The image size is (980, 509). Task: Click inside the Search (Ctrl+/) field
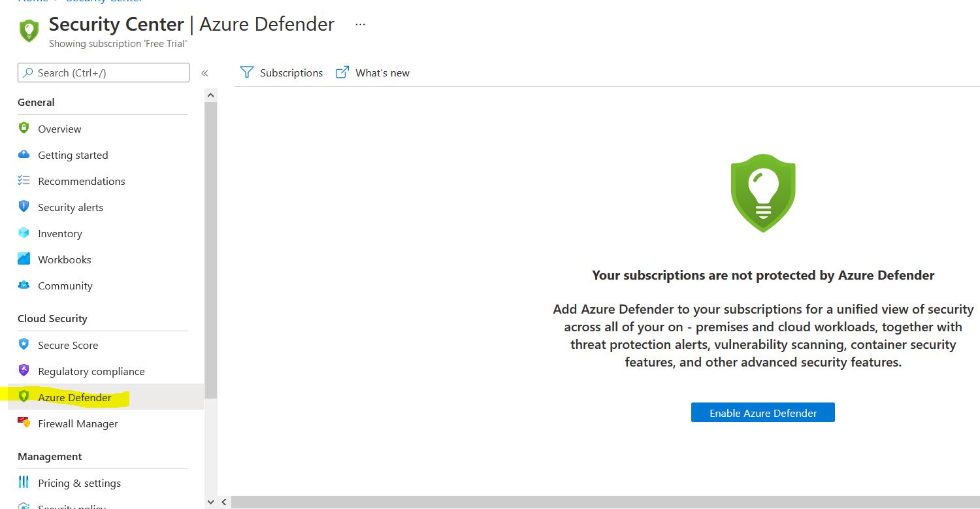(x=103, y=73)
